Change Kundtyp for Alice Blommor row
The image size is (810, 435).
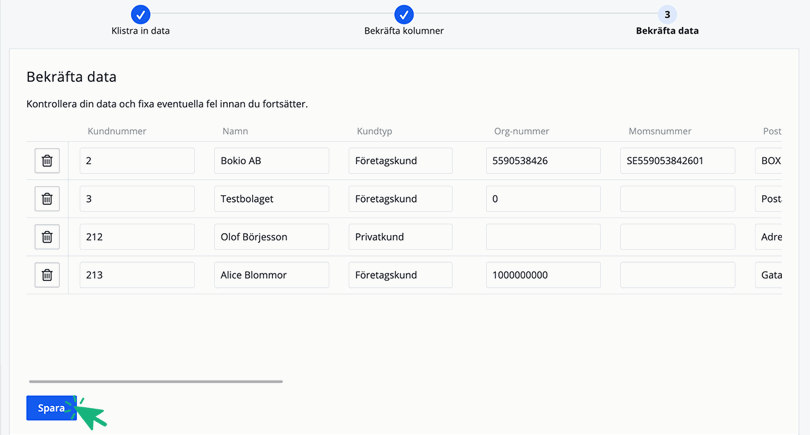[x=400, y=275]
